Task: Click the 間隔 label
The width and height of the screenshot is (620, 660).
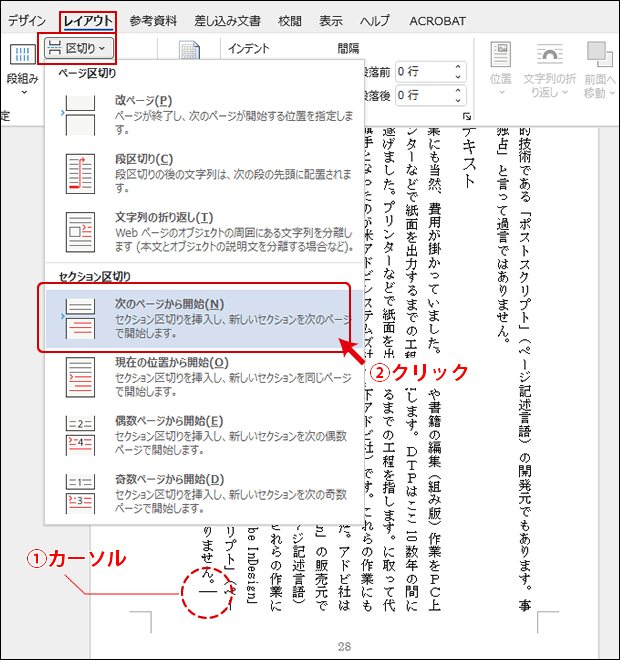Action: (x=349, y=49)
